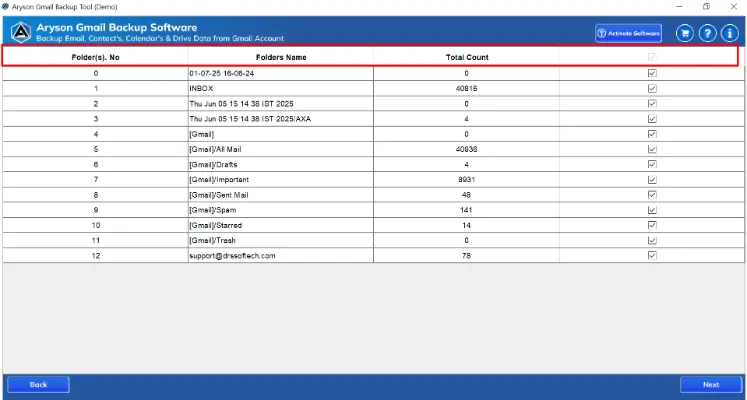Viewport: 747px width, 400px height.
Task: Open the shopping cart purchase icon
Action: coord(685,33)
